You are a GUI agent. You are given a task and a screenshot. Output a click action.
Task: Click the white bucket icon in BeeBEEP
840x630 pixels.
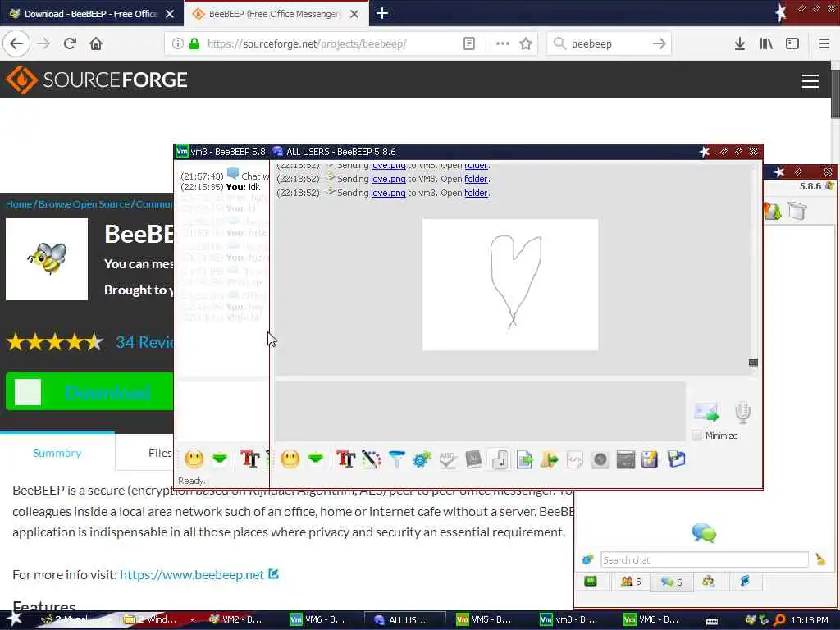796,211
